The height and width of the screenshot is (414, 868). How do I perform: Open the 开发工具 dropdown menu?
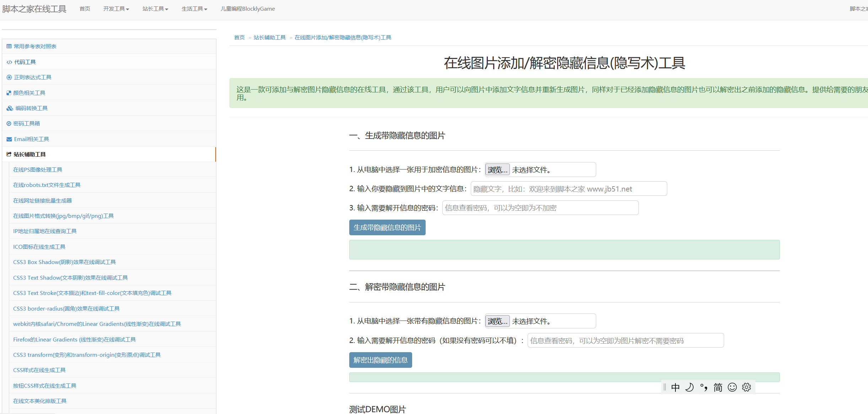[x=116, y=9]
